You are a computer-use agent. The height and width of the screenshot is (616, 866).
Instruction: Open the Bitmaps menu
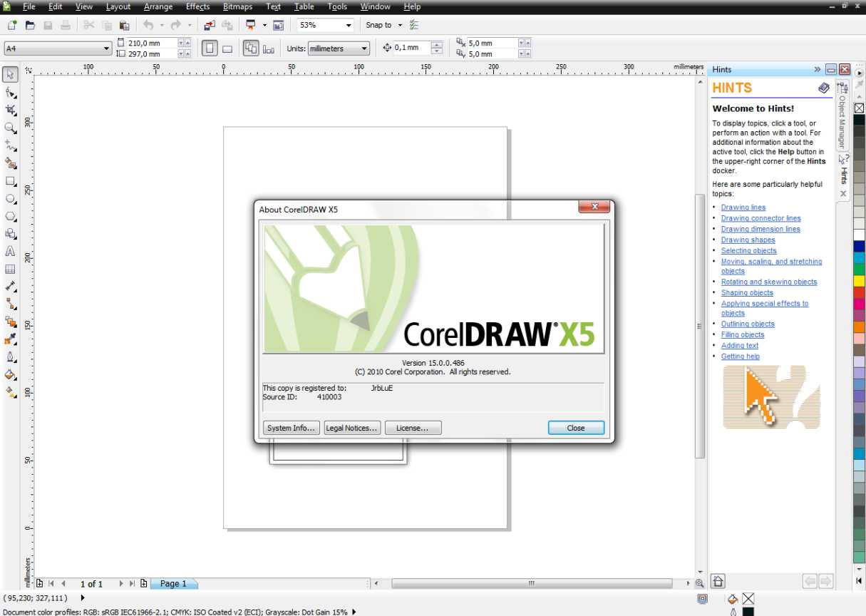pyautogui.click(x=237, y=6)
